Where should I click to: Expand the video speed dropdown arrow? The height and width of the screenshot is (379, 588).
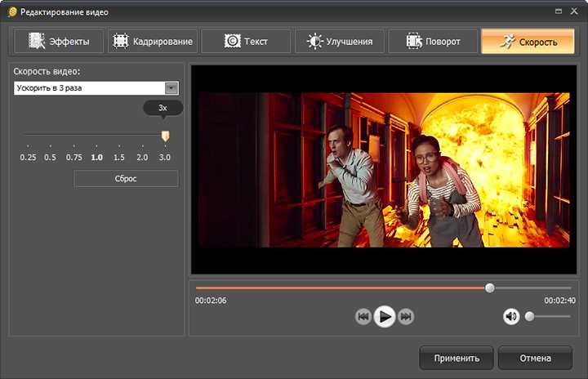tap(171, 88)
